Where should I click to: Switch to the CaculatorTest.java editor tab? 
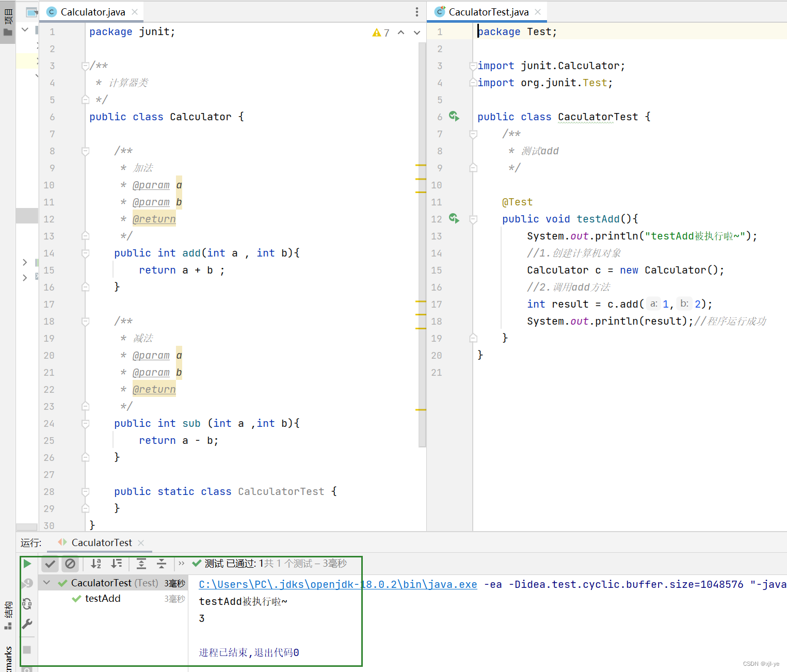488,12
